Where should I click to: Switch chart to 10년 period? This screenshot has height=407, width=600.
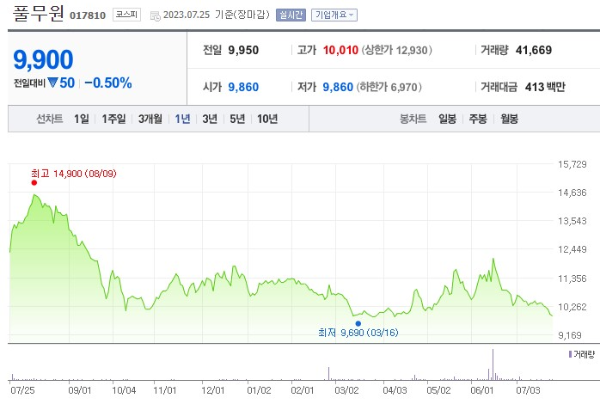click(267, 119)
